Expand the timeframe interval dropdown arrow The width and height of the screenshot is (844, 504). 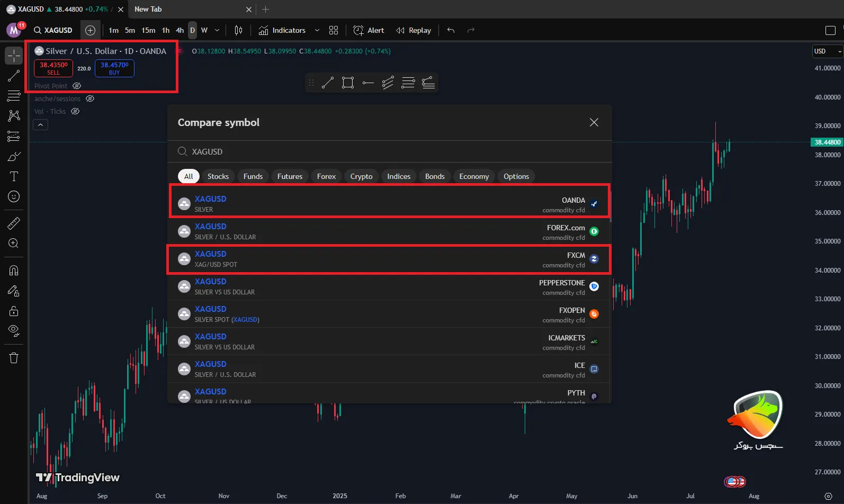point(217,30)
